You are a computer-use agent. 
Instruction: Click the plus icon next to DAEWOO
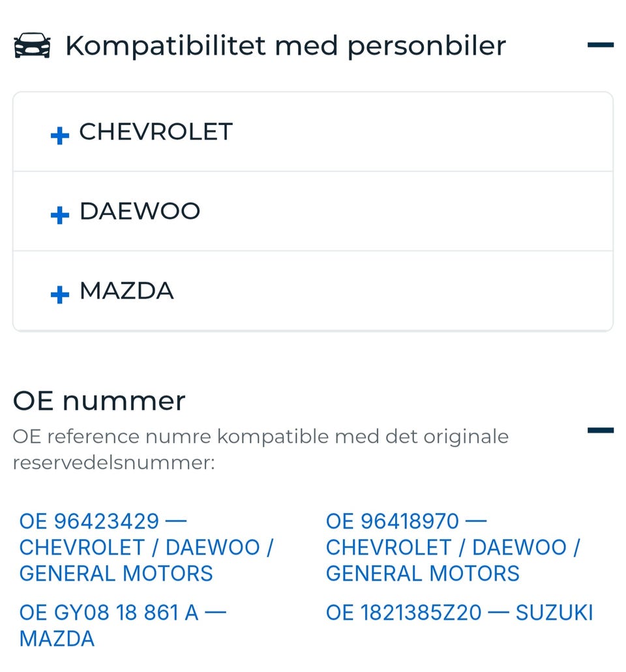59,215
